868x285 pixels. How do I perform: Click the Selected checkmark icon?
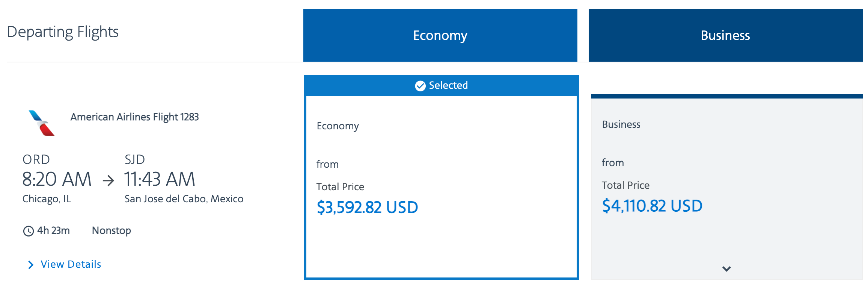[x=420, y=85]
